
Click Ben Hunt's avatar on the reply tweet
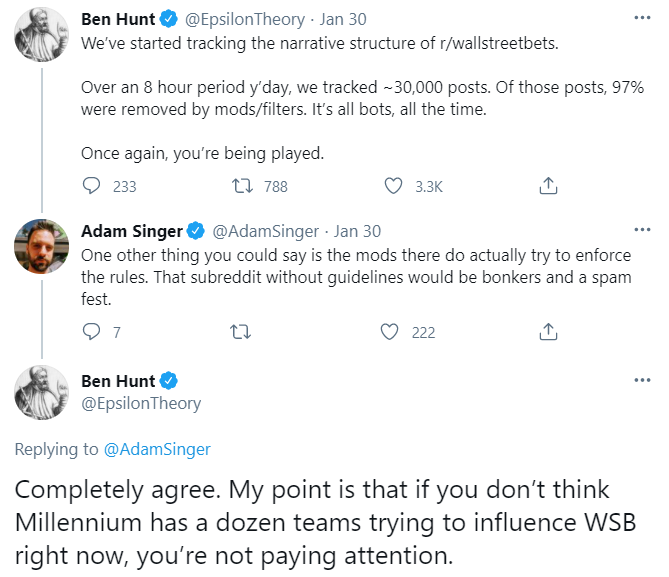41,392
